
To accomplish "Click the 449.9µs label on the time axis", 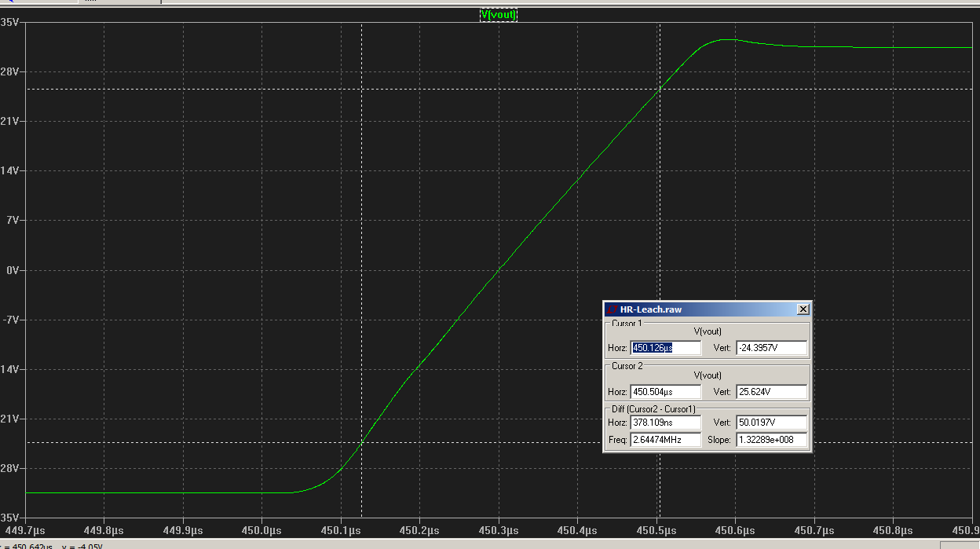I will click(x=184, y=529).
